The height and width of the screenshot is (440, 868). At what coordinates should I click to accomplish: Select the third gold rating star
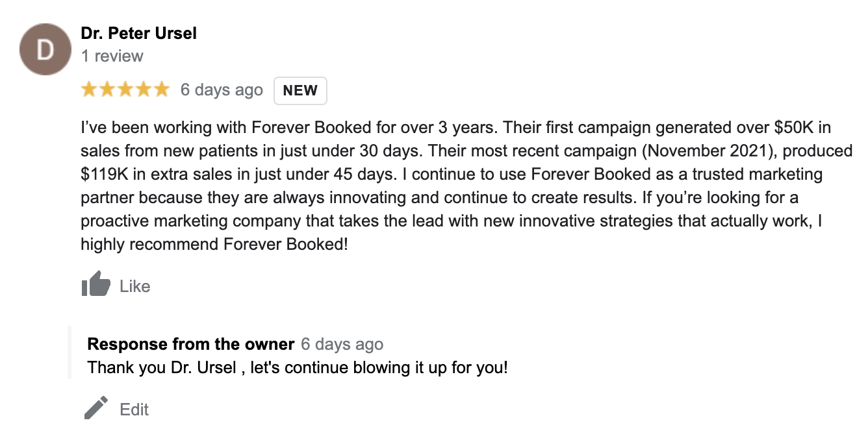[x=125, y=90]
